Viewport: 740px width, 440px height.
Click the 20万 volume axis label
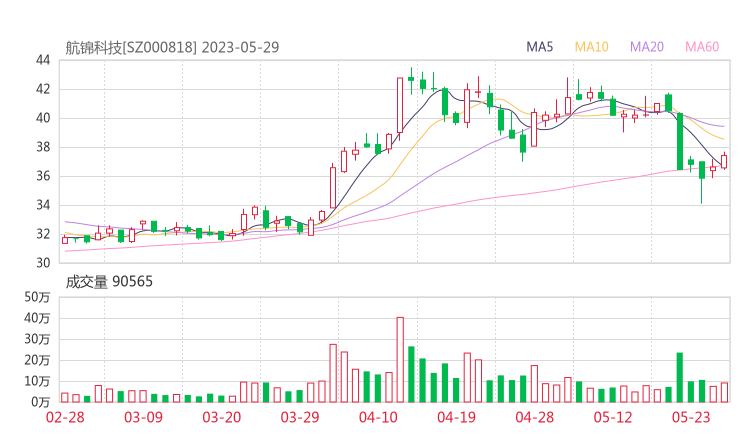tap(37, 360)
